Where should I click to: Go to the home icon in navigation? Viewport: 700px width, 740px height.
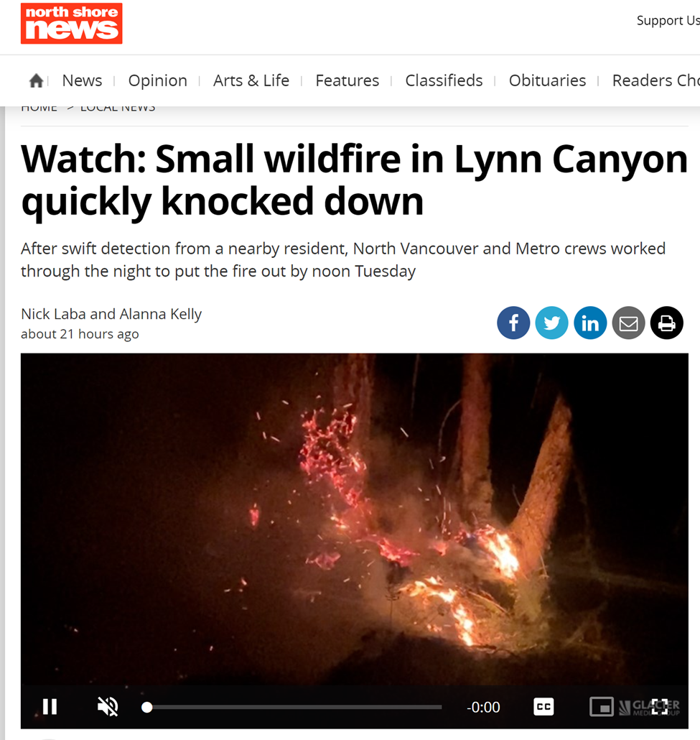(37, 80)
